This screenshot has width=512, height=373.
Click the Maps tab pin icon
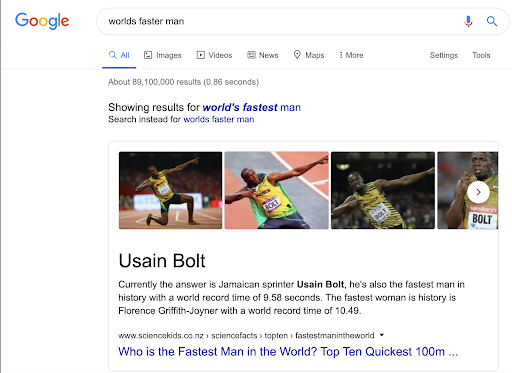coord(297,55)
